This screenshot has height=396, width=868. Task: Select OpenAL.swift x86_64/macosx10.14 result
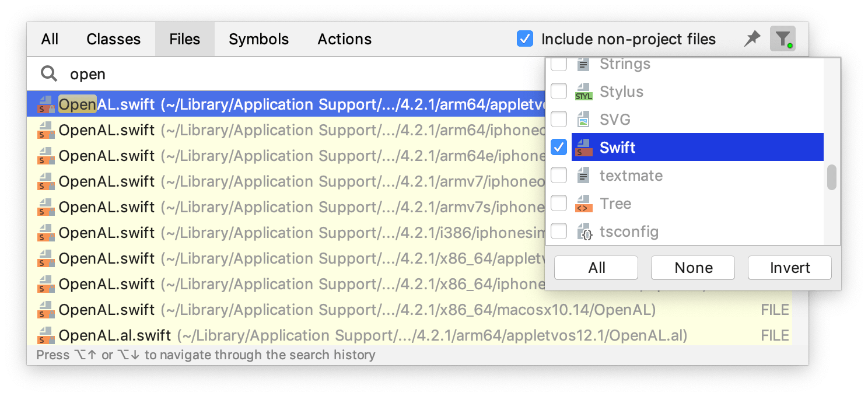click(x=409, y=310)
